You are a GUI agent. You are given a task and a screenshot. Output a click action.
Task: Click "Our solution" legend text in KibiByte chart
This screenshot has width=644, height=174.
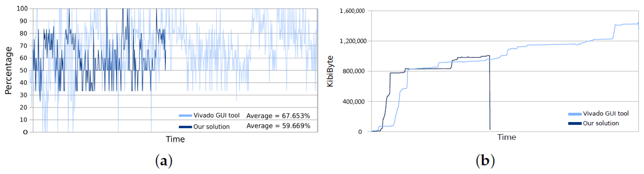point(601,123)
